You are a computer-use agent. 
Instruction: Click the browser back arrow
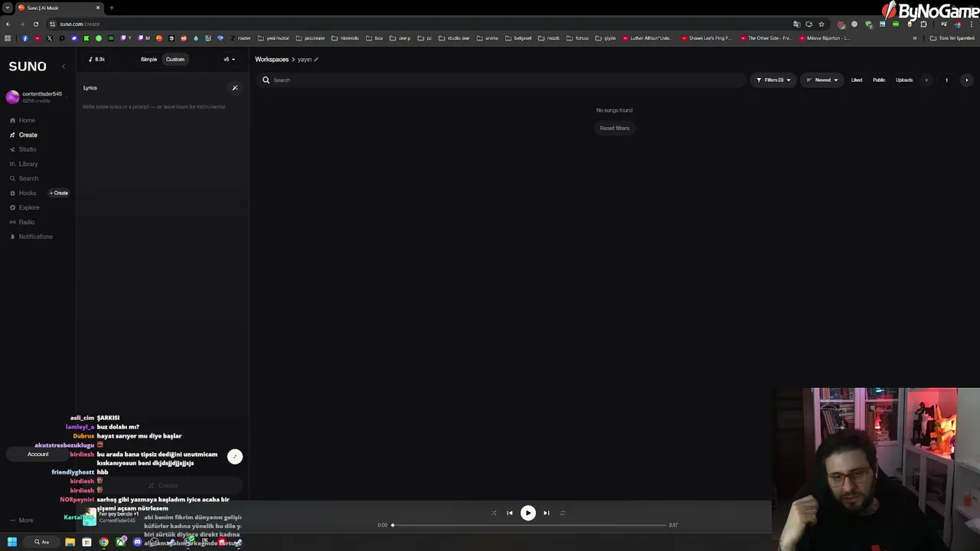[8, 24]
